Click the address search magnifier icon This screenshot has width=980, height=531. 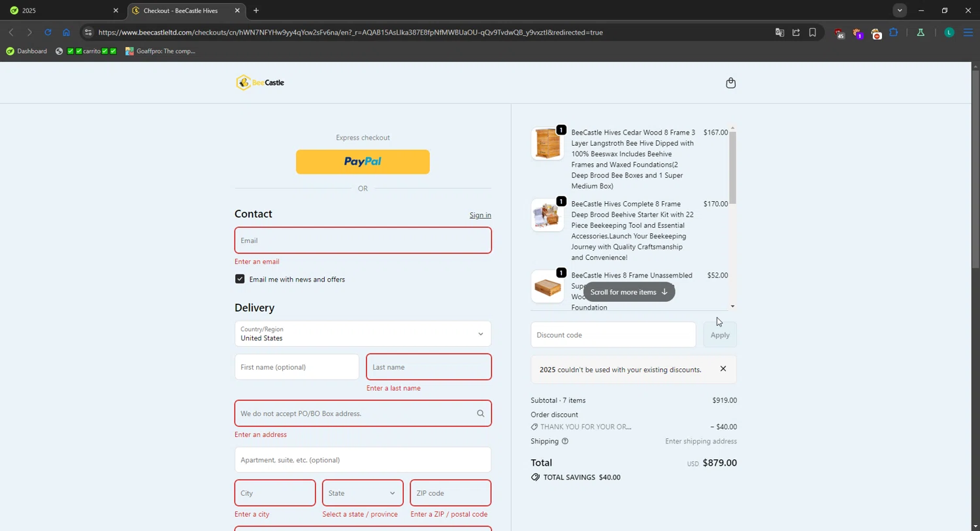point(481,413)
